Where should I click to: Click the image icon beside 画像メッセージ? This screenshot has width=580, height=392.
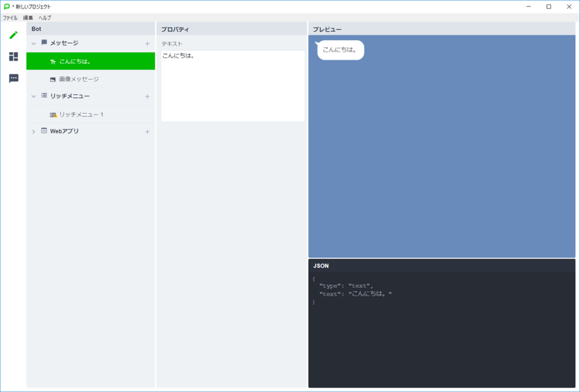click(x=53, y=79)
